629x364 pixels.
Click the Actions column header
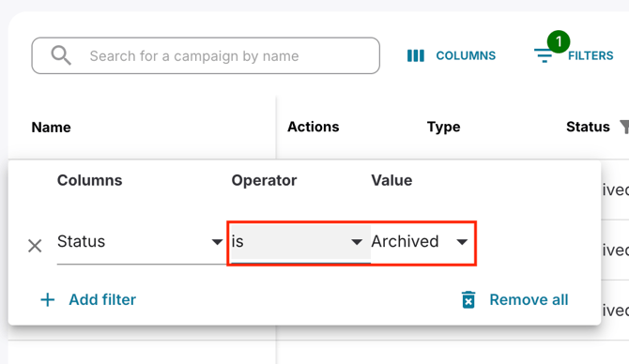click(314, 127)
